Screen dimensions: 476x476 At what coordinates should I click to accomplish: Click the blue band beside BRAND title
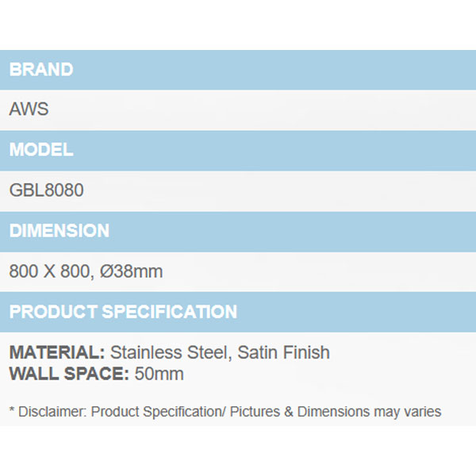tap(274, 70)
